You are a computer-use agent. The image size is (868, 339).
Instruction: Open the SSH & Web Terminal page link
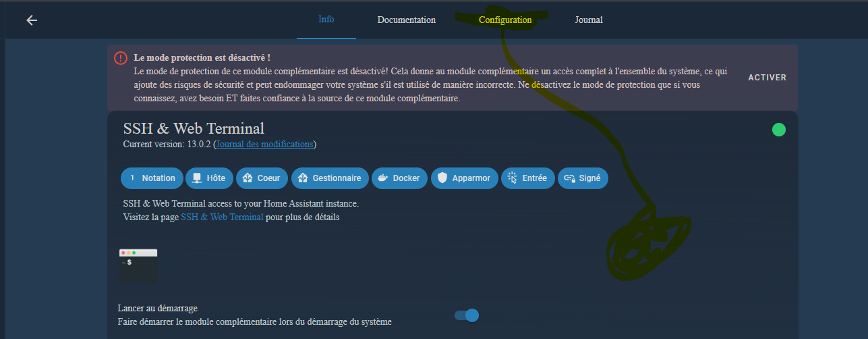click(222, 217)
